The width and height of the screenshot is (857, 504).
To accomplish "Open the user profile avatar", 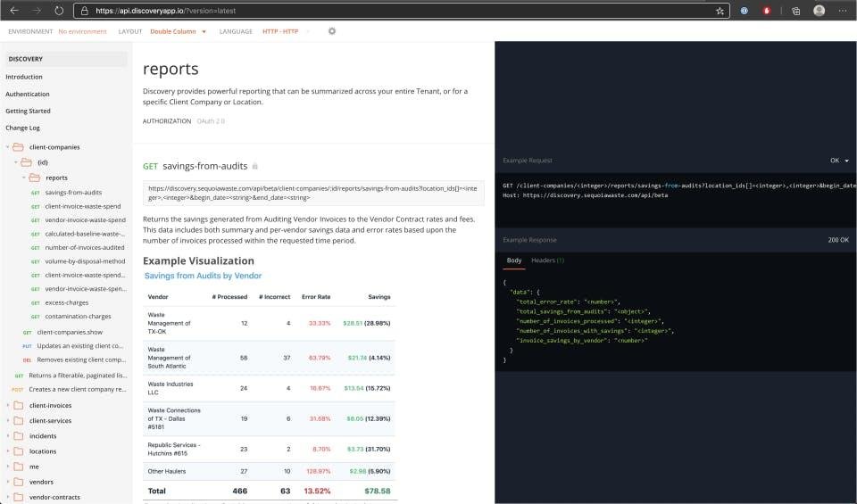I will pos(819,11).
